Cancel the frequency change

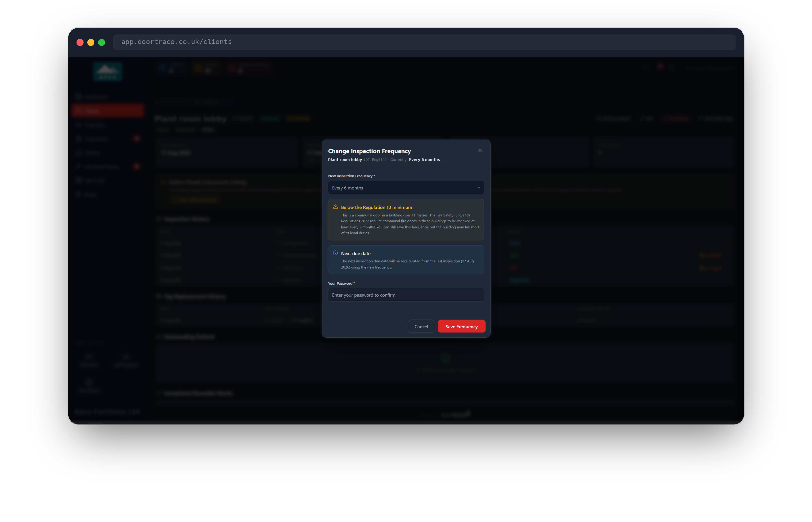421,326
